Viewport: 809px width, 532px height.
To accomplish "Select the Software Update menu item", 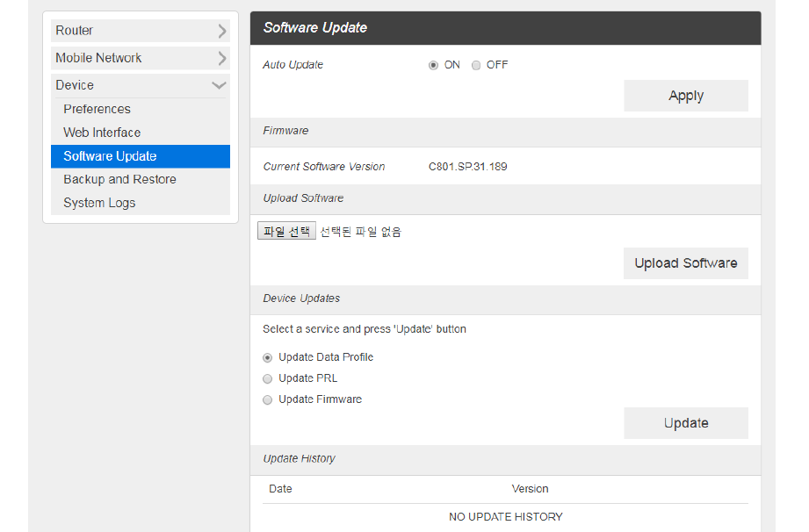I will (x=110, y=156).
